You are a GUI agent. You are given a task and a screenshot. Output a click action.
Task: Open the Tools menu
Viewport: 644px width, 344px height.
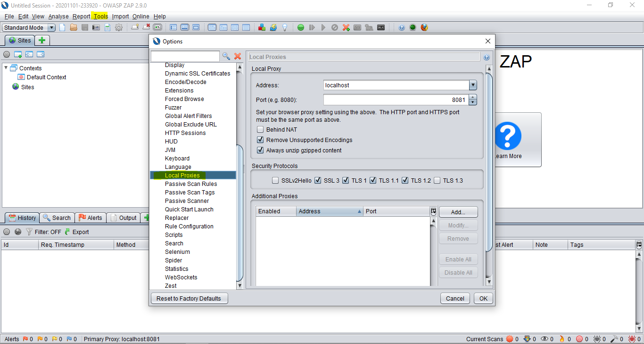pyautogui.click(x=100, y=16)
